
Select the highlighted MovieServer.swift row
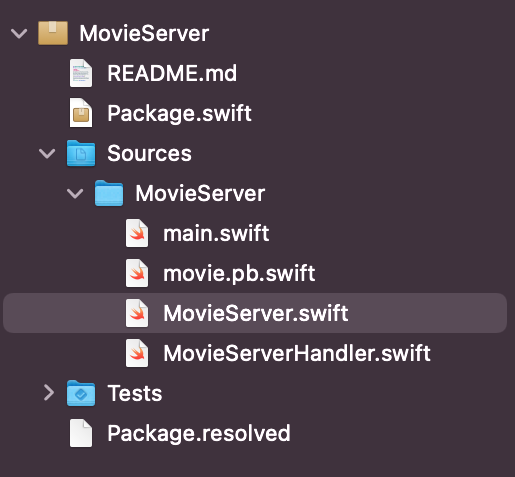coord(255,313)
